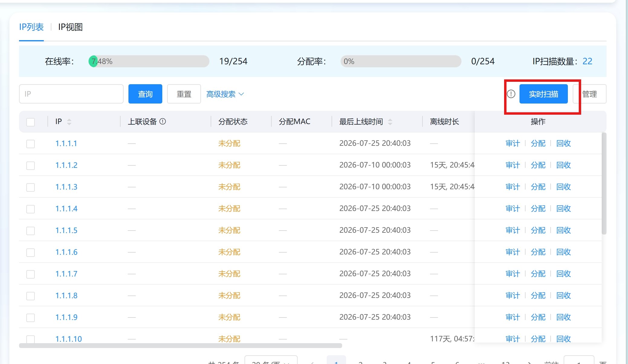Click the 在线率 progress bar
The height and width of the screenshot is (364, 628).
149,61
